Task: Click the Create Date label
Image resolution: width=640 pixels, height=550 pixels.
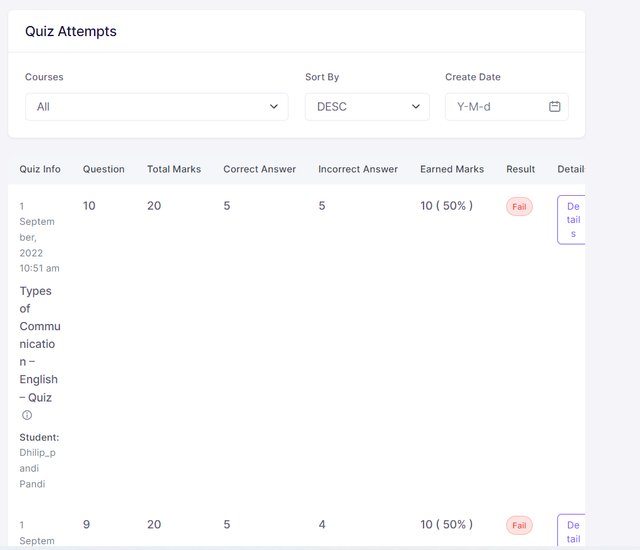Action: (x=473, y=77)
